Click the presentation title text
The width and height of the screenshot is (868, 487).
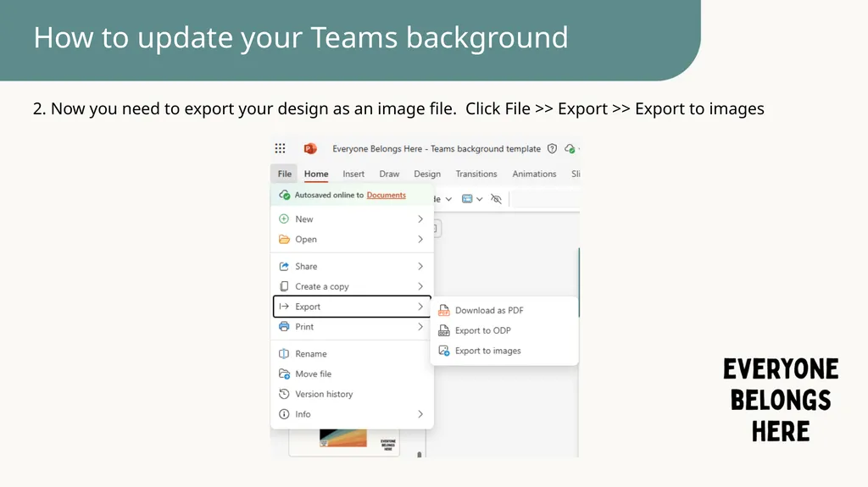click(437, 148)
